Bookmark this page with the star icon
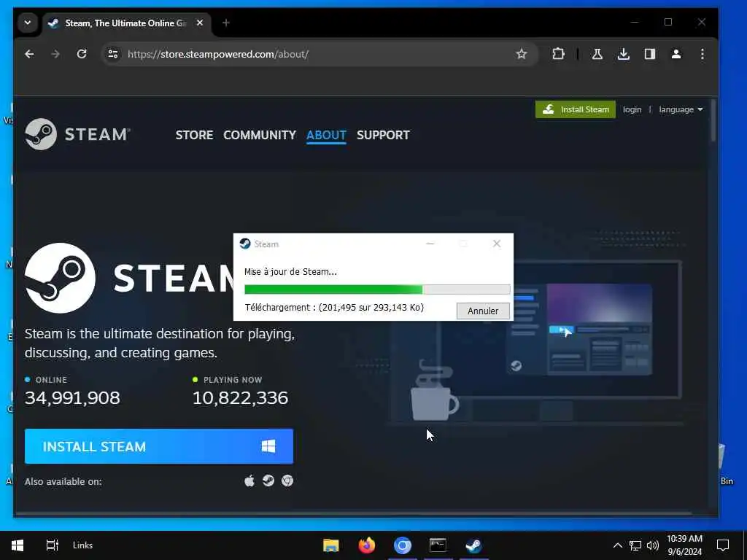 coord(521,54)
